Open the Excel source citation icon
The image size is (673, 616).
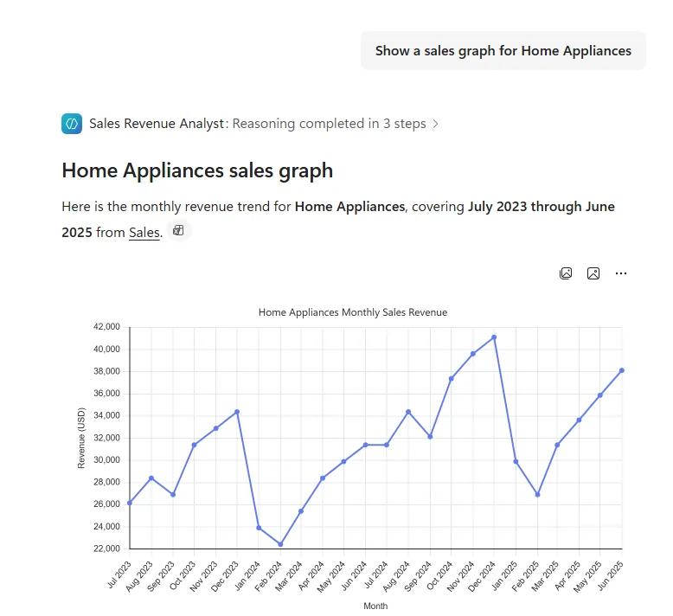178,231
